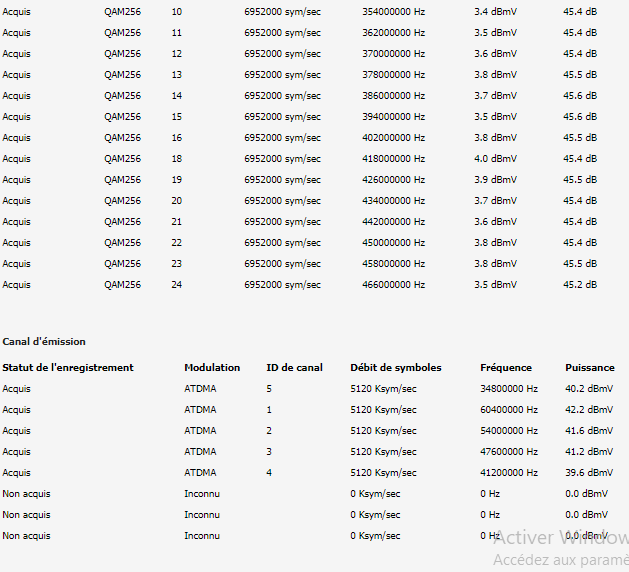Click the Canal d'émission section heading
This screenshot has height=572, width=629.
click(x=44, y=342)
